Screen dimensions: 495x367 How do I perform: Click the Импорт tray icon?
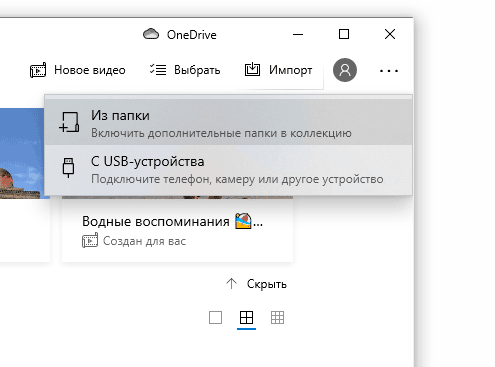click(x=252, y=69)
